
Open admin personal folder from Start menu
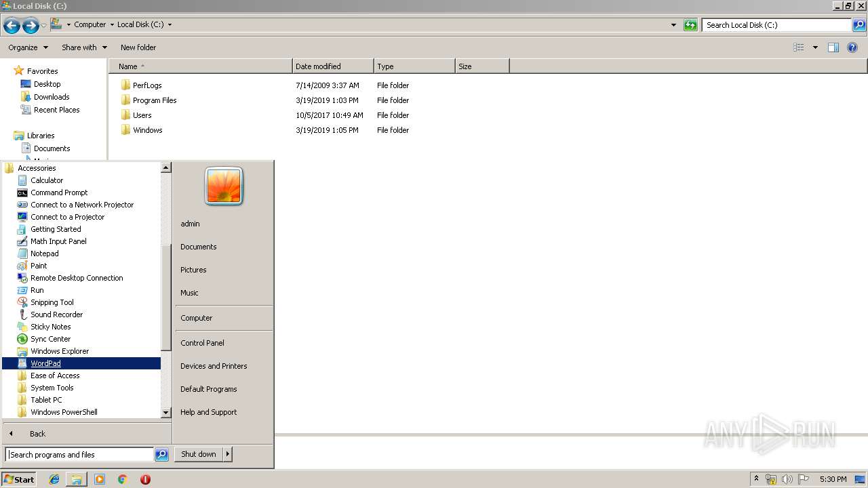pyautogui.click(x=190, y=224)
